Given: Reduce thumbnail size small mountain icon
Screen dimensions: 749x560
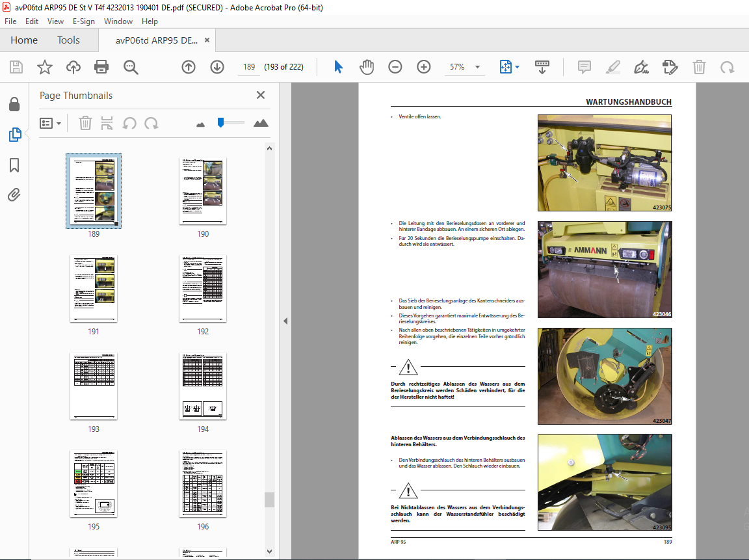Looking at the screenshot, I should click(x=201, y=125).
